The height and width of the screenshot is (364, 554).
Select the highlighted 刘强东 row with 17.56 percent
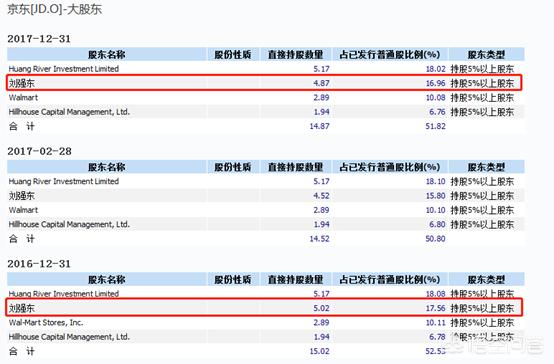(x=264, y=307)
